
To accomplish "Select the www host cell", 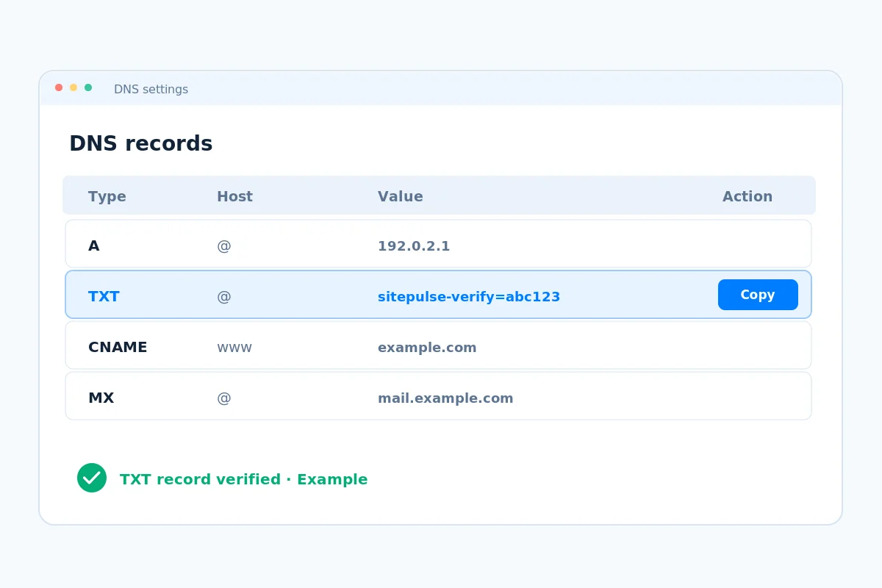I will click(234, 348).
